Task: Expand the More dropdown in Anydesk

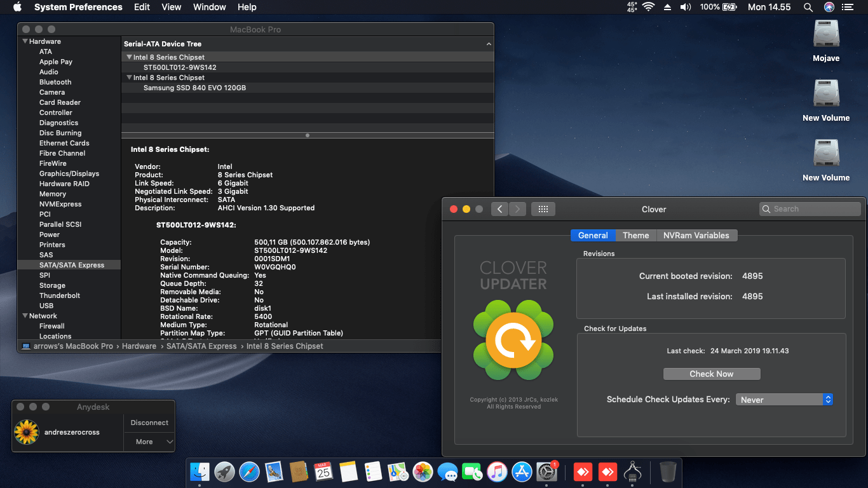Action: 149,442
